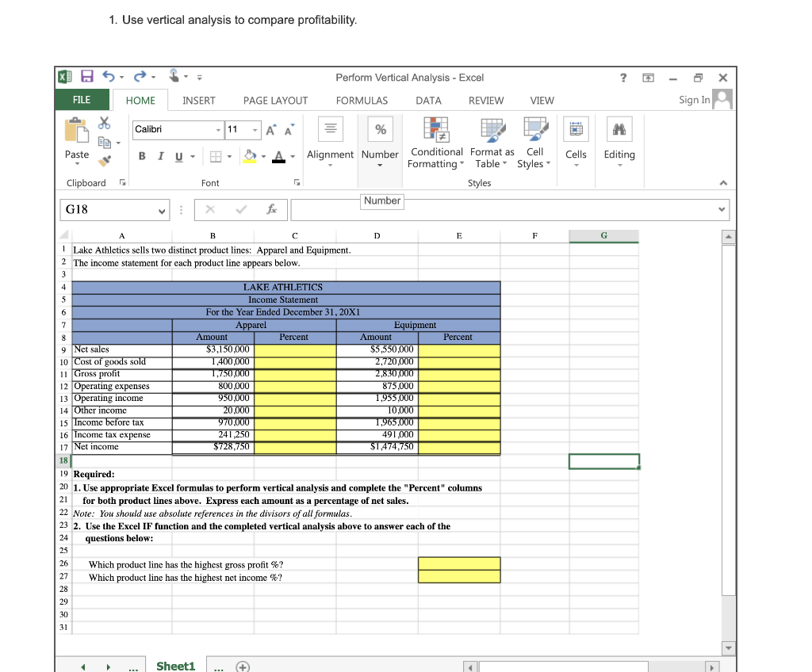
Task: Click the Sign In link
Action: (693, 100)
